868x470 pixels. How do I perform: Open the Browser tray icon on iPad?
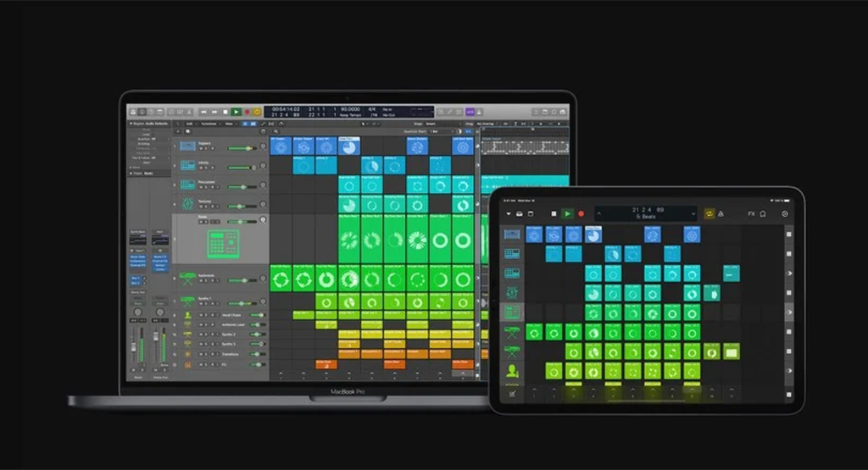(520, 213)
